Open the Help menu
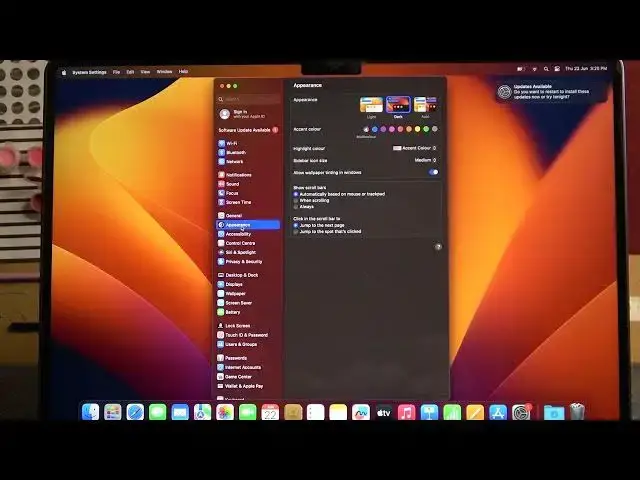 pos(183,71)
